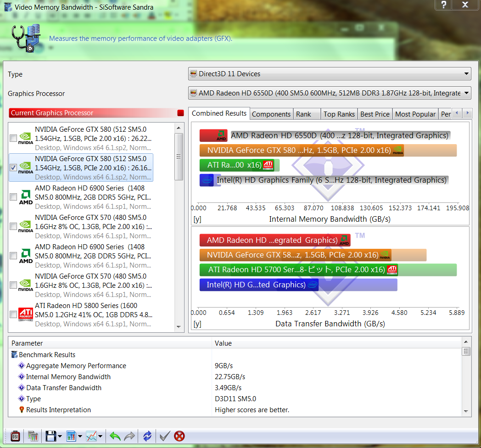Click the Value column header
This screenshot has height=448, width=481.
pyautogui.click(x=336, y=343)
